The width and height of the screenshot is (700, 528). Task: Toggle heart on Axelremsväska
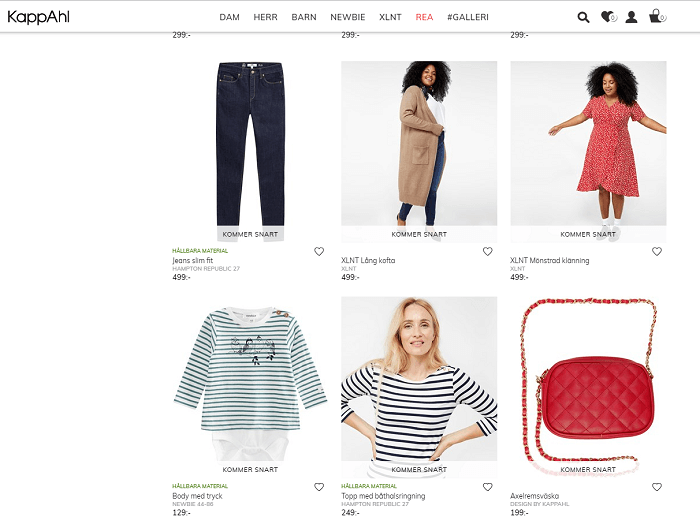657,487
